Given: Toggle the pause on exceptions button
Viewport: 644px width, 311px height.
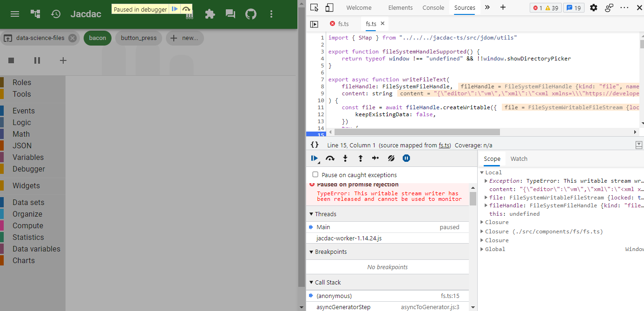Looking at the screenshot, I should pos(406,158).
